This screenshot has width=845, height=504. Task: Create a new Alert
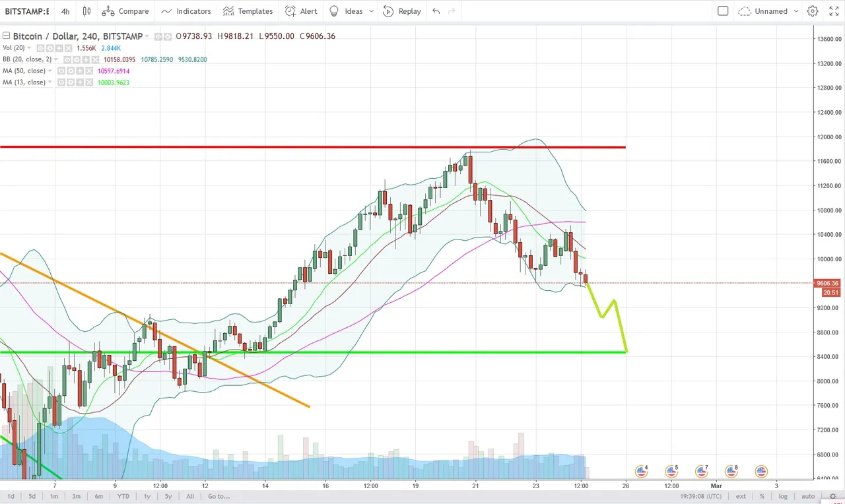click(301, 11)
